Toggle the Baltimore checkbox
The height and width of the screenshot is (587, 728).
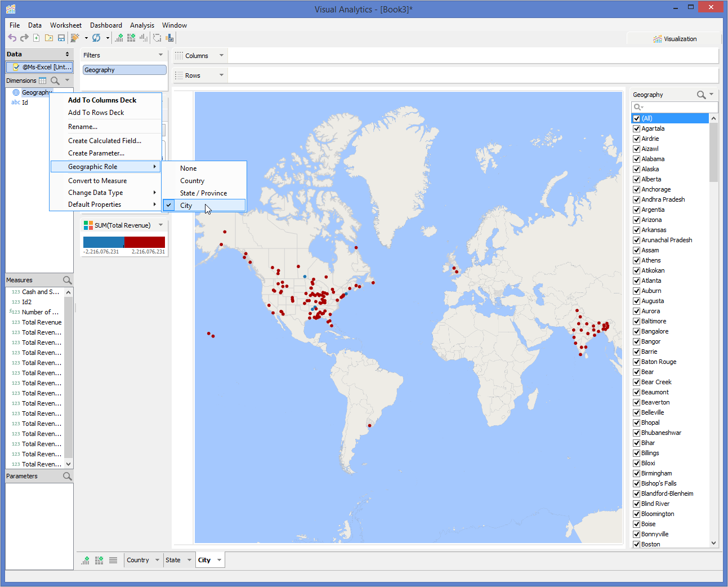pyautogui.click(x=636, y=321)
